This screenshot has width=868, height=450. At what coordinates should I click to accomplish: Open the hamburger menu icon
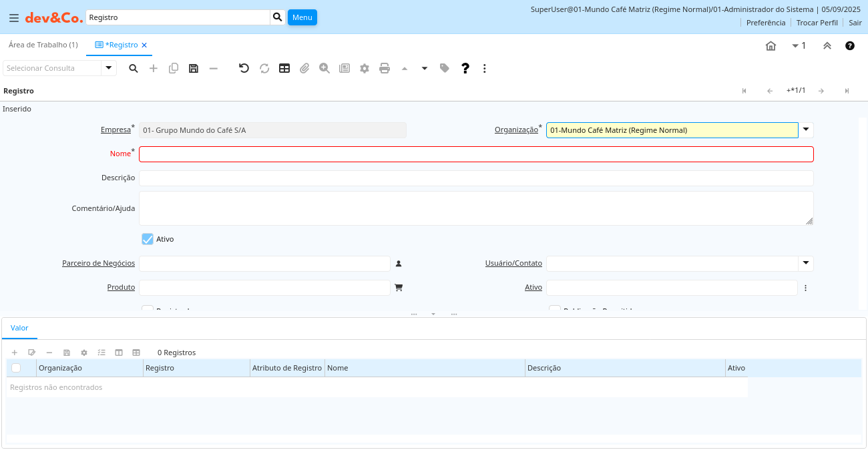pyautogui.click(x=13, y=18)
